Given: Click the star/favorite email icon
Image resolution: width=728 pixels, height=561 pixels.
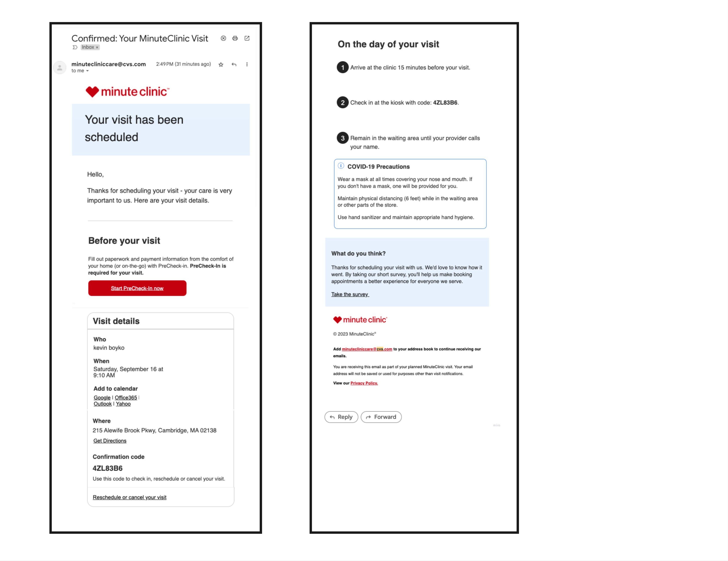Looking at the screenshot, I should click(220, 64).
